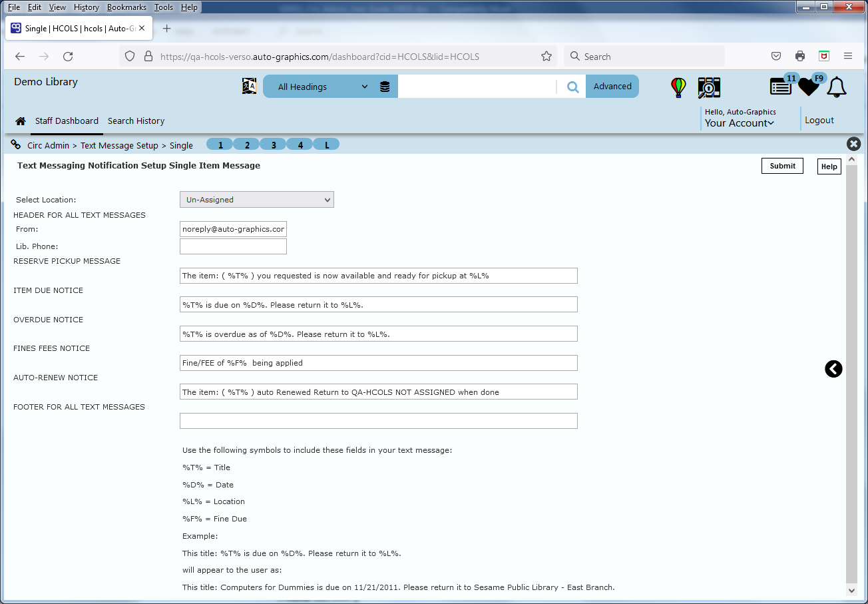Go back with browser back arrow
This screenshot has width=868, height=604.
tap(20, 57)
